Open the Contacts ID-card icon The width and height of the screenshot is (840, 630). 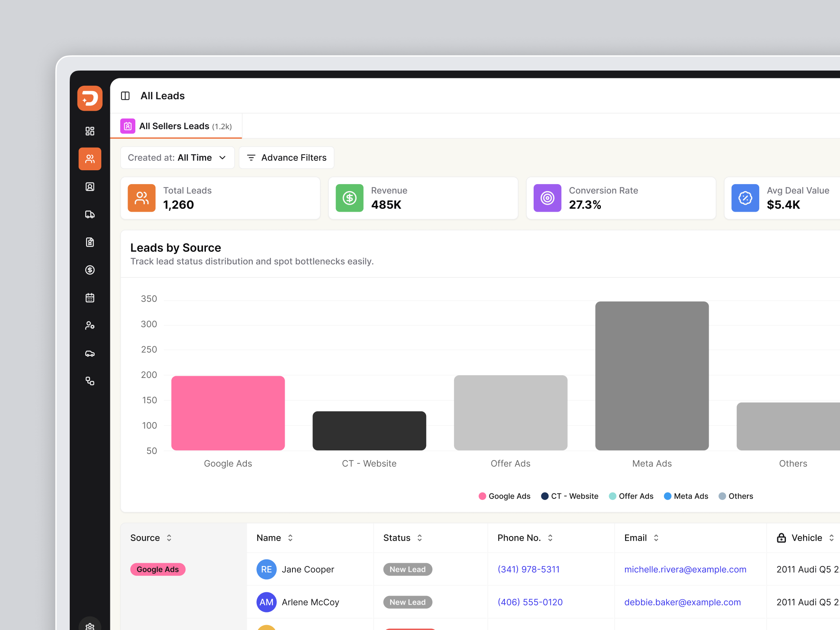click(x=90, y=187)
